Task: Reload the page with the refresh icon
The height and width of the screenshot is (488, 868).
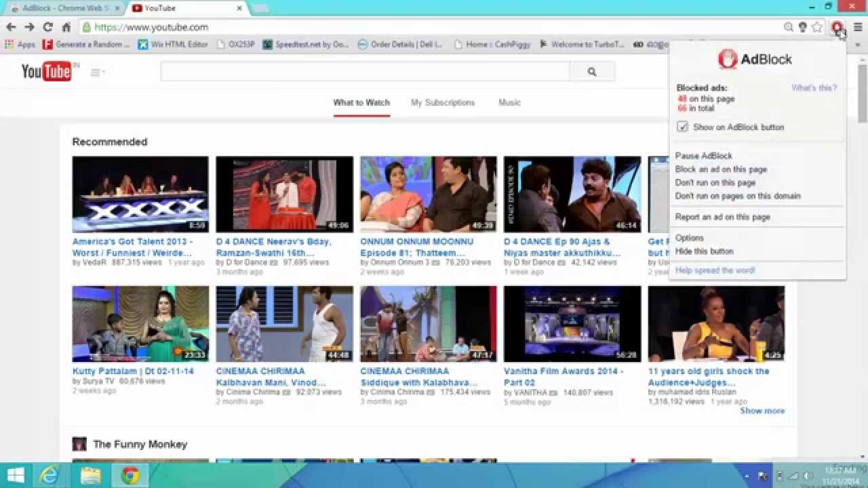Action: tap(47, 27)
